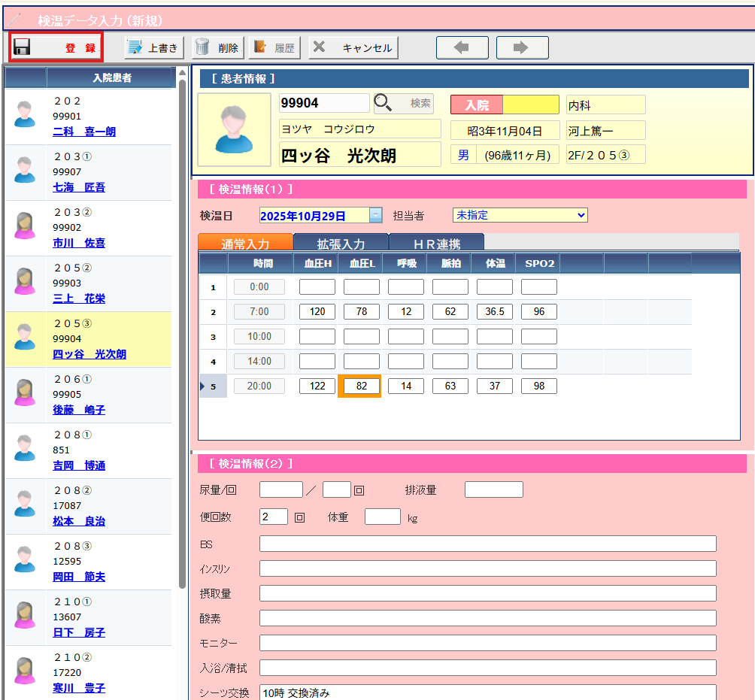Viewport: 755px width, 700px height.
Task: Open patient link 後藤 嶋子
Action: 79,410
